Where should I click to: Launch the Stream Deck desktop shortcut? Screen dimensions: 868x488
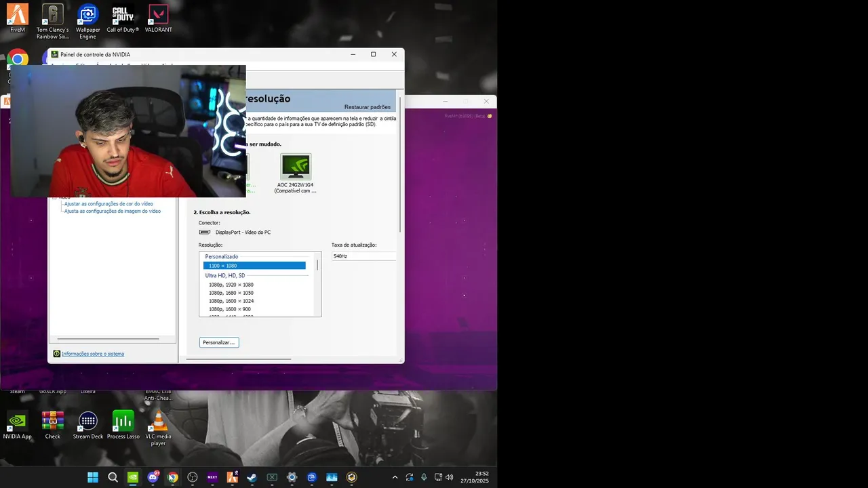click(x=88, y=425)
